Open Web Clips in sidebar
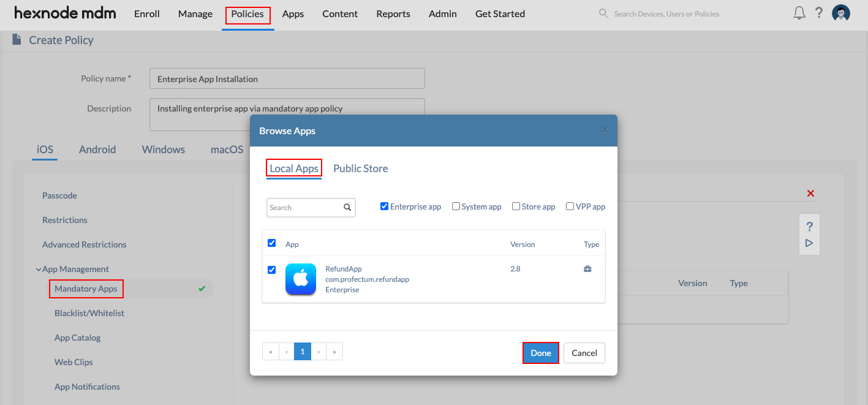Screen dimensions: 868x405 pos(74,362)
